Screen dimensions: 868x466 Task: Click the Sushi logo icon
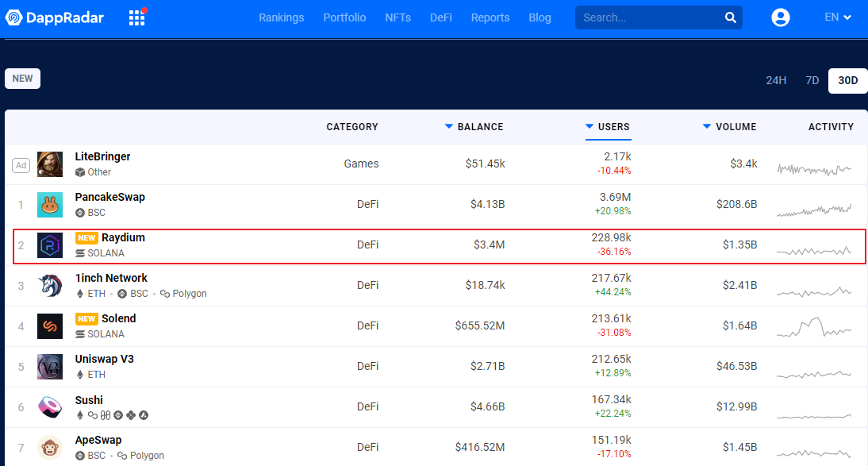[x=50, y=406]
